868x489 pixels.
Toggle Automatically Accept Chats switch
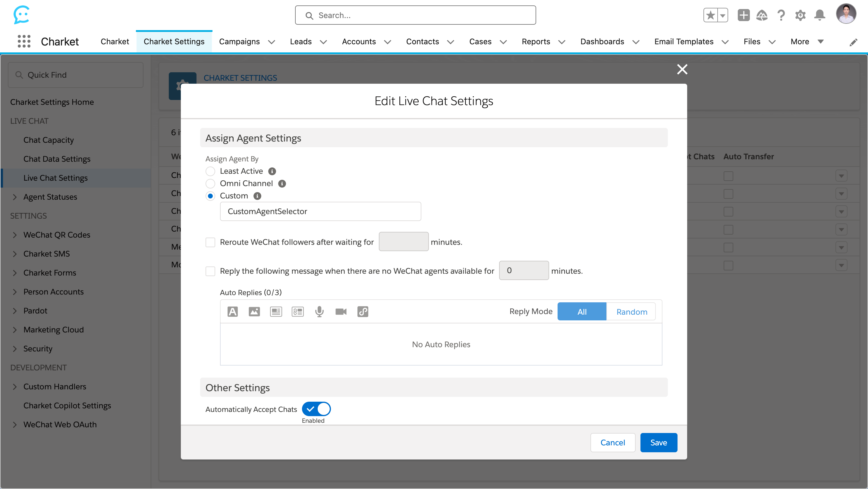point(316,409)
